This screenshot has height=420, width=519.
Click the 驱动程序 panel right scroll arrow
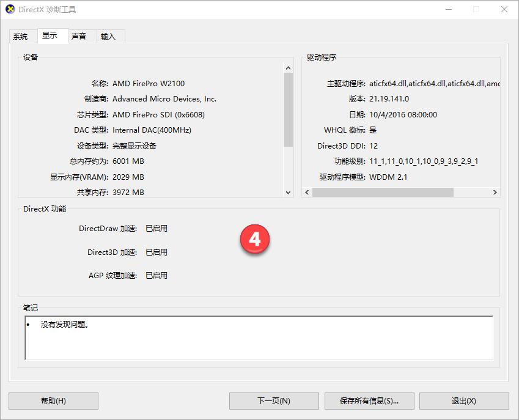click(496, 192)
